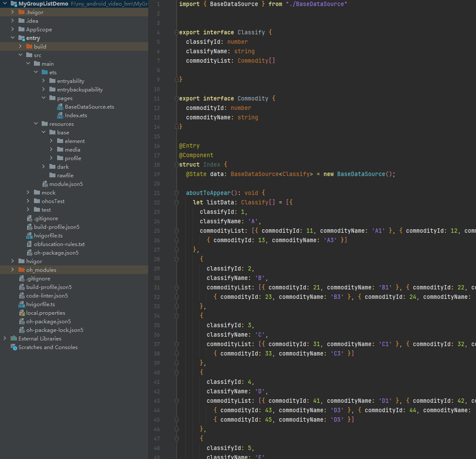Click the module.json5 file icon
Image resolution: width=476 pixels, height=459 pixels.
pos(45,184)
